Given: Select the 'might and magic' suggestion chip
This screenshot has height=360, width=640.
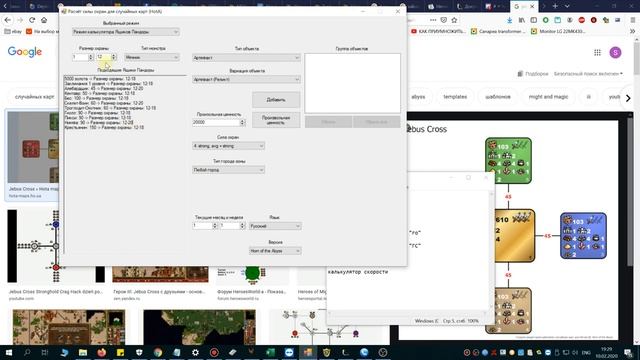Looking at the screenshot, I should [x=548, y=97].
